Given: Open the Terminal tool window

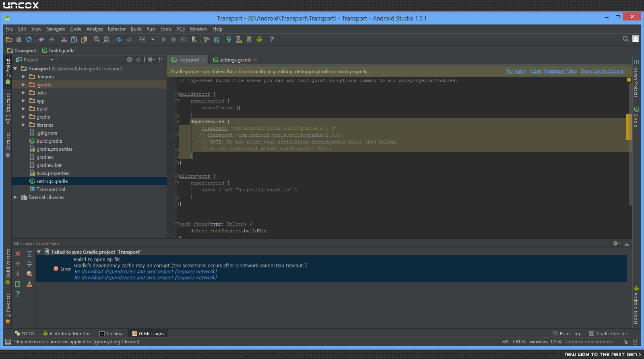Looking at the screenshot, I should pos(111,334).
